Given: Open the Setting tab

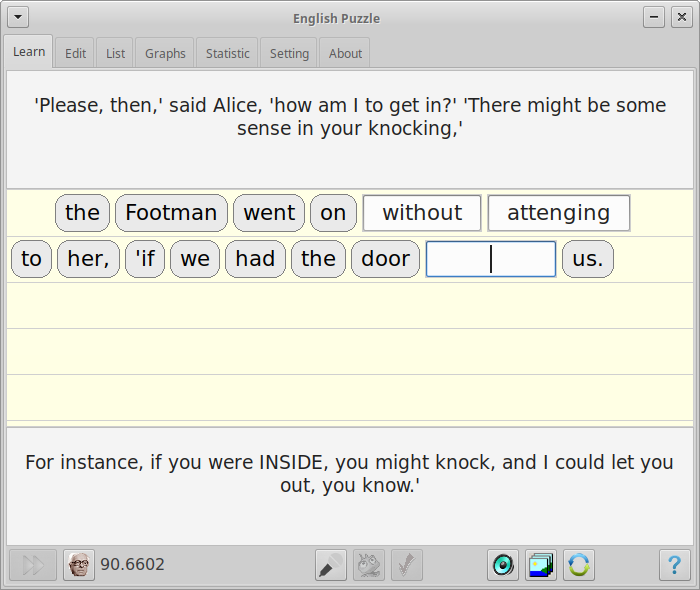Looking at the screenshot, I should (289, 54).
